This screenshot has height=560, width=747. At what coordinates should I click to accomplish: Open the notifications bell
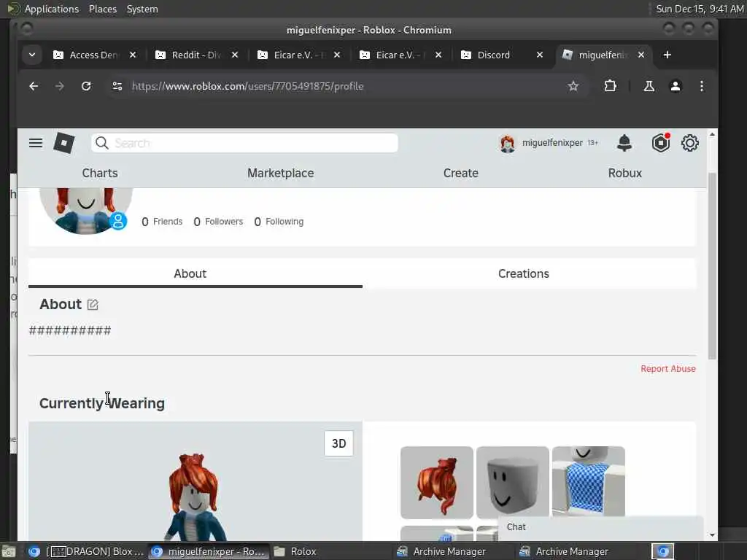click(x=624, y=143)
